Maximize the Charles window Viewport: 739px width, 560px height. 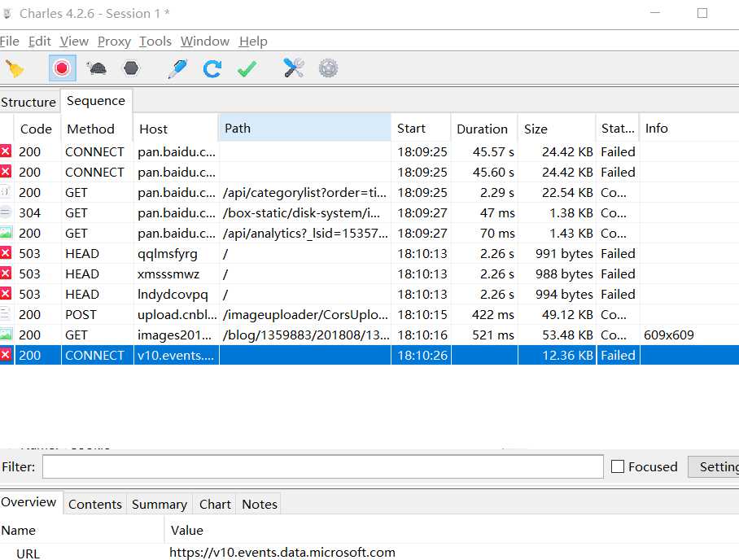pyautogui.click(x=702, y=13)
